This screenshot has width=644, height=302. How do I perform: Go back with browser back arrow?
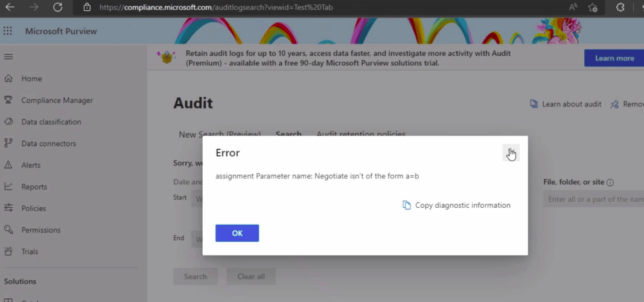pyautogui.click(x=10, y=7)
